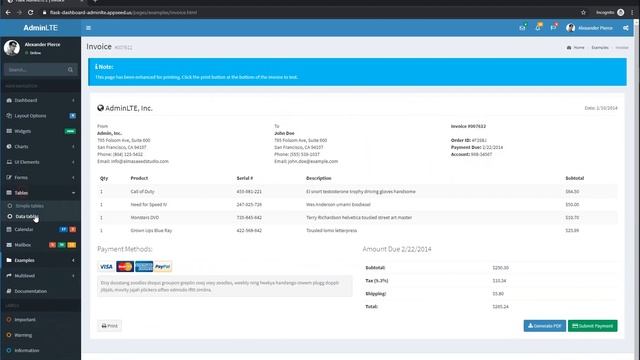
Task: Collapse the Tables menu
Action: tap(40, 193)
